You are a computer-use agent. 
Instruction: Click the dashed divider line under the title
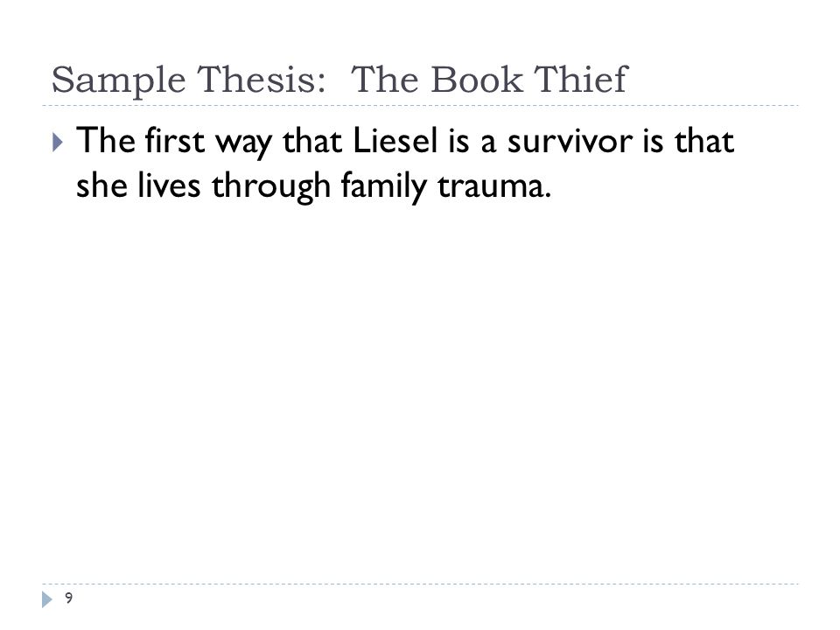[420, 106]
